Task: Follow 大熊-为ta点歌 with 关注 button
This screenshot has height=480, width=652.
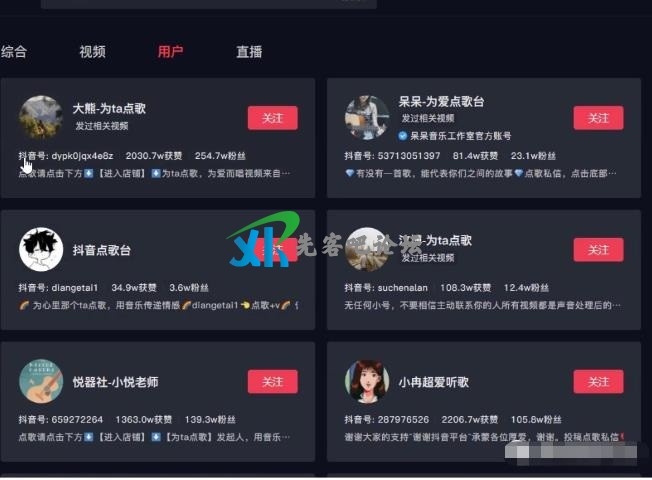Action: click(273, 118)
